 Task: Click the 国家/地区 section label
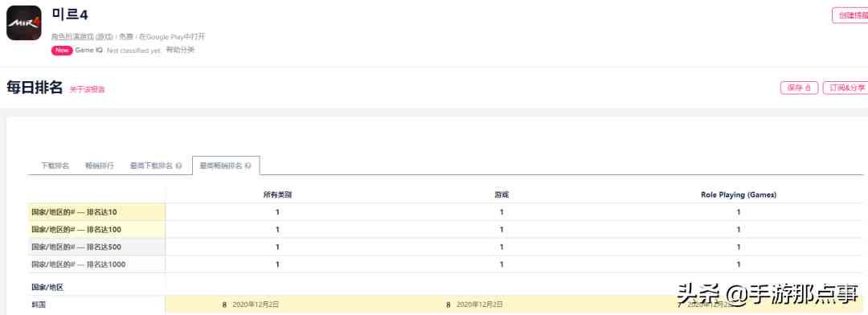coord(47,288)
